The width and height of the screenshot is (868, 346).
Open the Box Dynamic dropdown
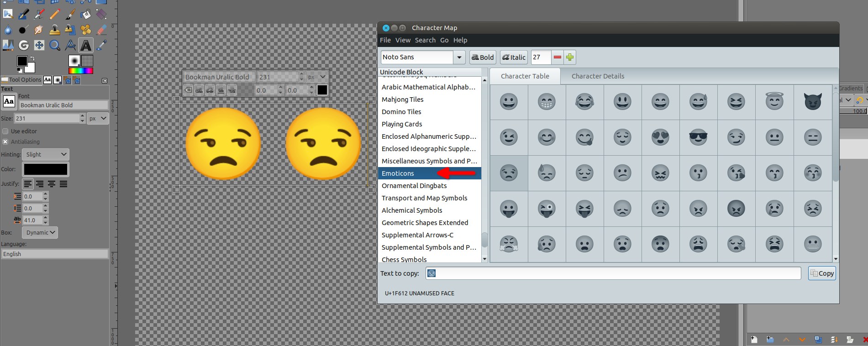[40, 232]
